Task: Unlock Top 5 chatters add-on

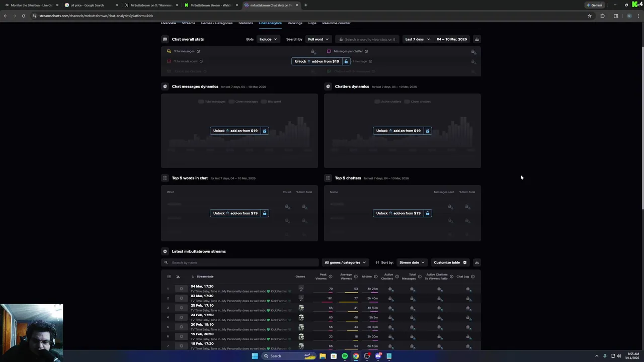Action: click(403, 213)
